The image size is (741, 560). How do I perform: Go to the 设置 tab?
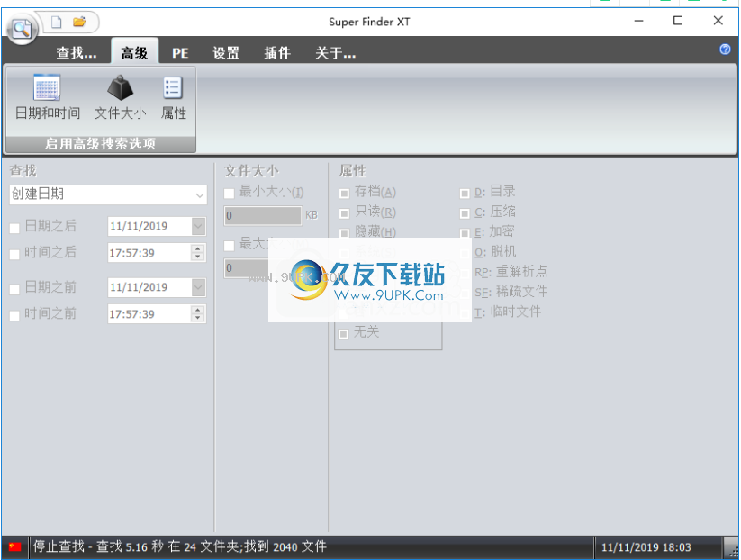226,52
